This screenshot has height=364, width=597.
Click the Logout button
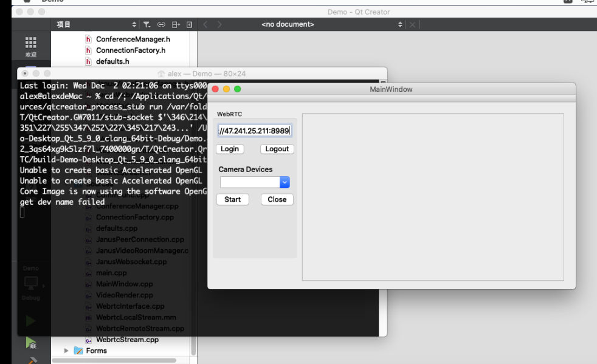[277, 149]
